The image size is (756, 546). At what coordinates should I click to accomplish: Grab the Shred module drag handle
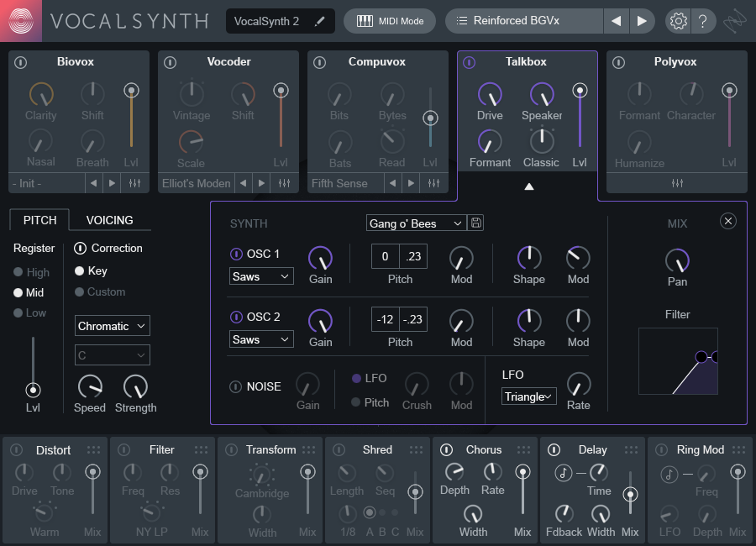[x=416, y=450]
